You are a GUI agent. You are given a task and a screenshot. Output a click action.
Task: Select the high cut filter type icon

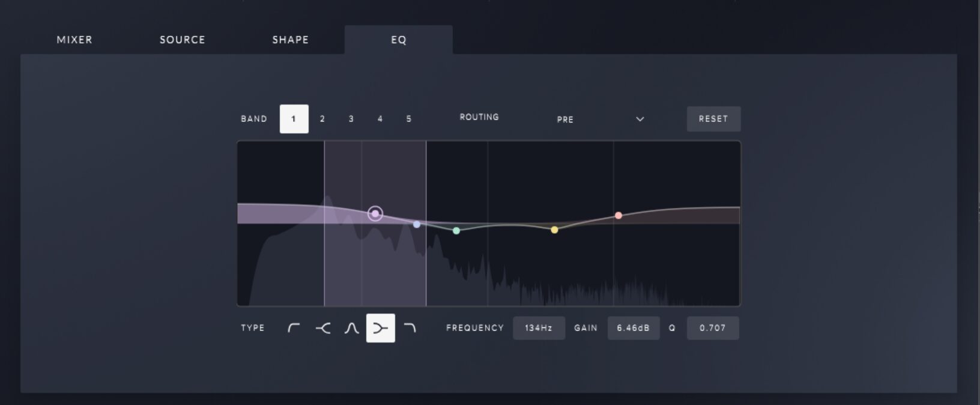(x=410, y=328)
